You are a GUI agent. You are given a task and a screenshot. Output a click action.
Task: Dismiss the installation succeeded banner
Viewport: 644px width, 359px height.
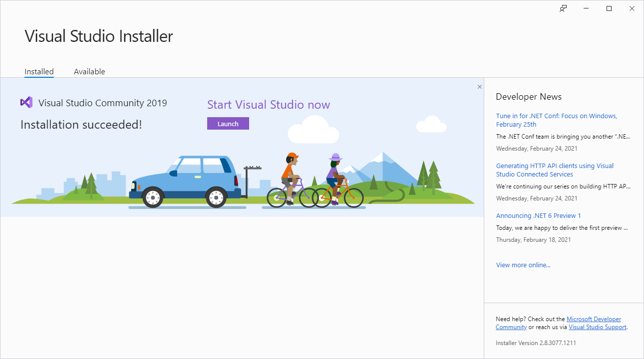[x=480, y=87]
